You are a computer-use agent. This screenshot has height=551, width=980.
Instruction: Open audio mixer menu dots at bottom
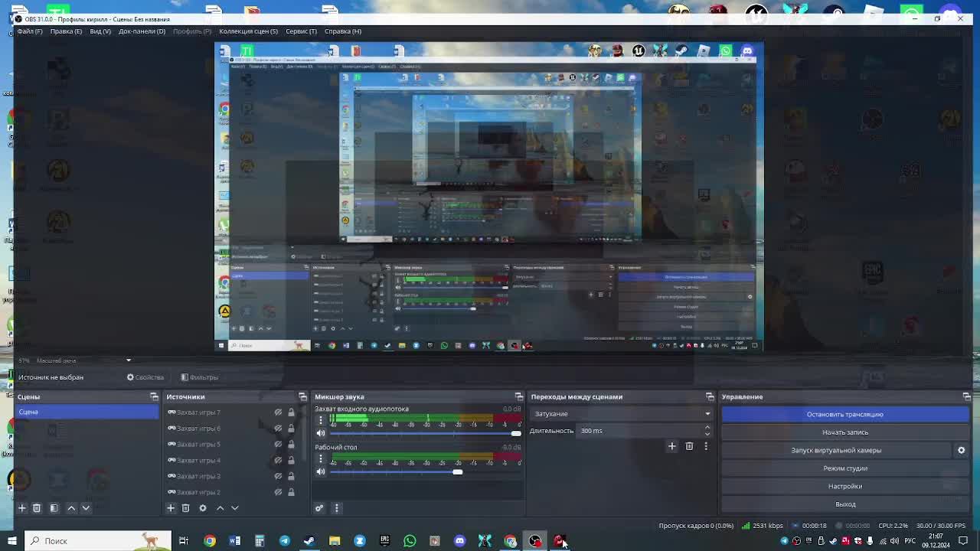coord(336,508)
